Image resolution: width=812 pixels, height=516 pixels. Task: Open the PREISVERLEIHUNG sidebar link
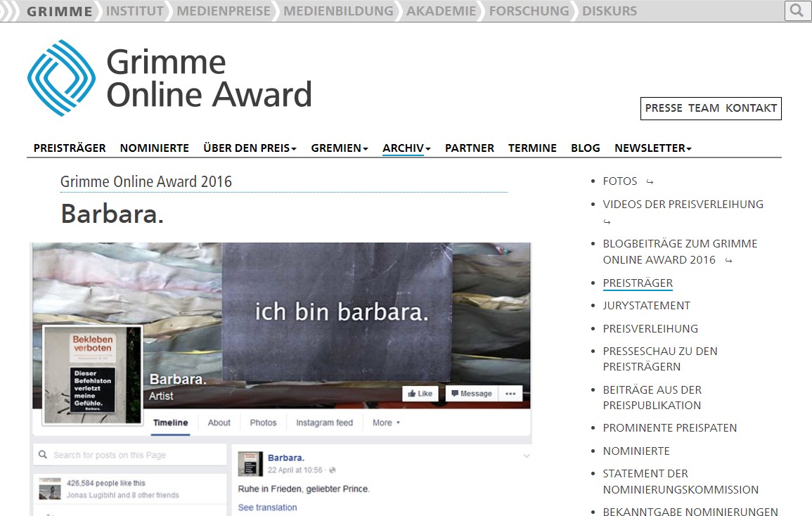pyautogui.click(x=650, y=328)
